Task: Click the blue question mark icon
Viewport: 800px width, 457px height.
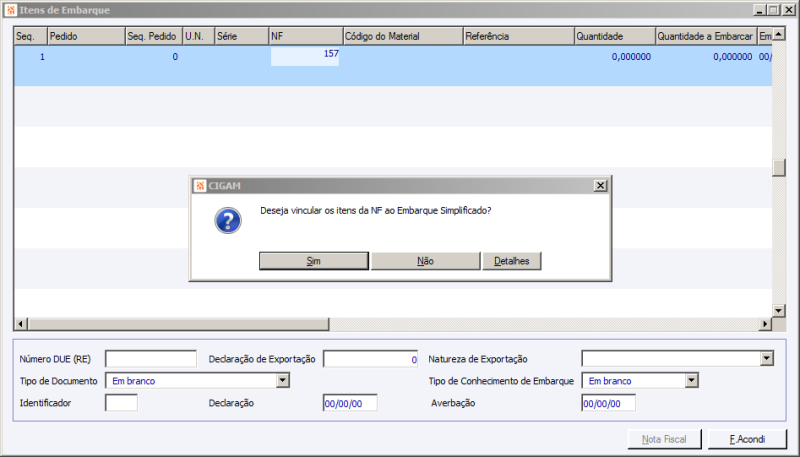Action: tap(228, 220)
